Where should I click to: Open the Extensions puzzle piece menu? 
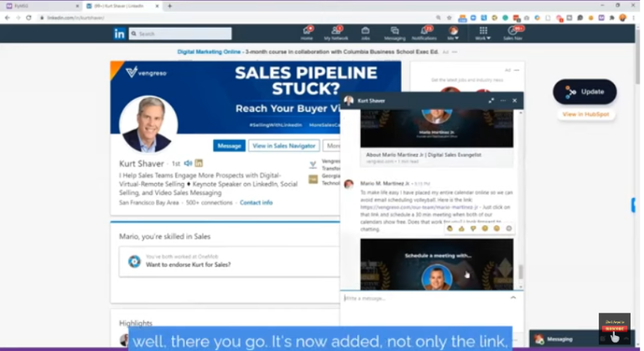(612, 18)
